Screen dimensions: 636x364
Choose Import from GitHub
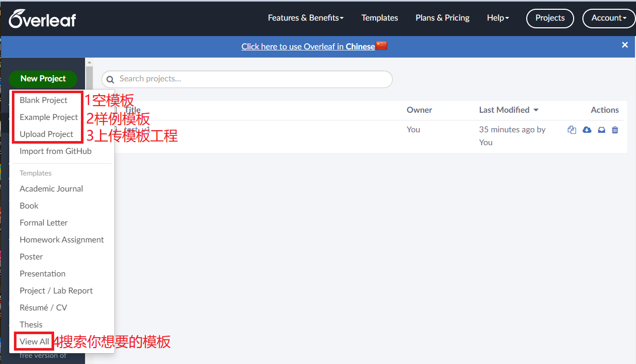pyautogui.click(x=56, y=151)
